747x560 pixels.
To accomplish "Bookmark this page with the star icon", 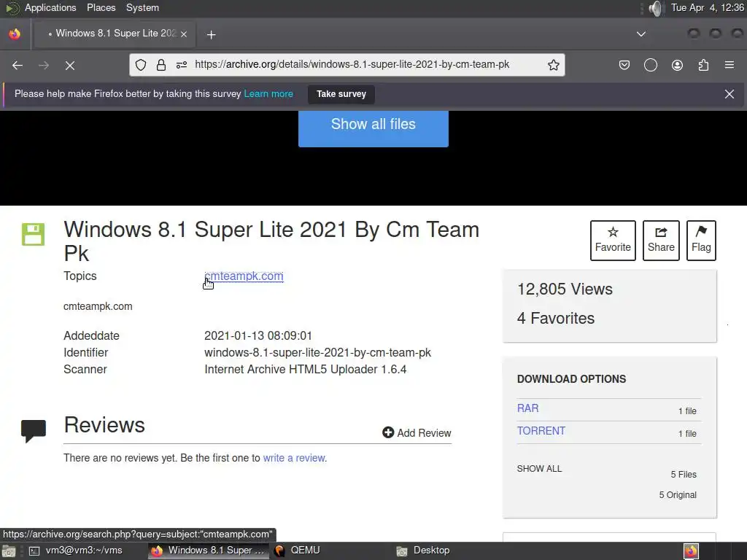I will [x=553, y=65].
